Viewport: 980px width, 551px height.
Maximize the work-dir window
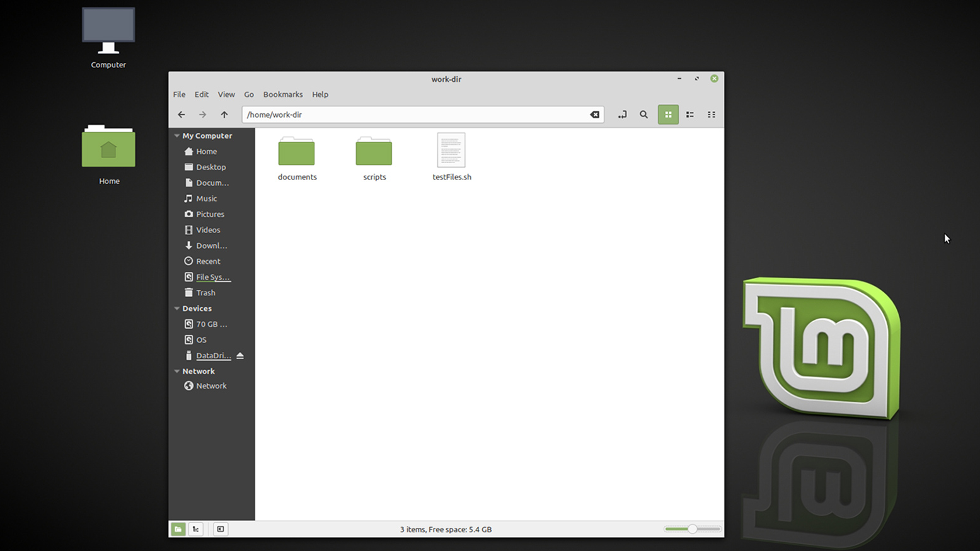697,79
